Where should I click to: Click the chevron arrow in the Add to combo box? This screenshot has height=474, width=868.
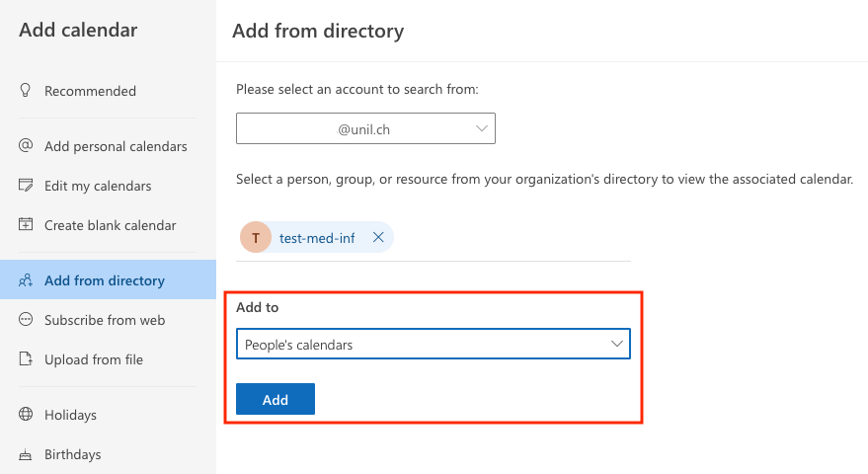(x=617, y=345)
